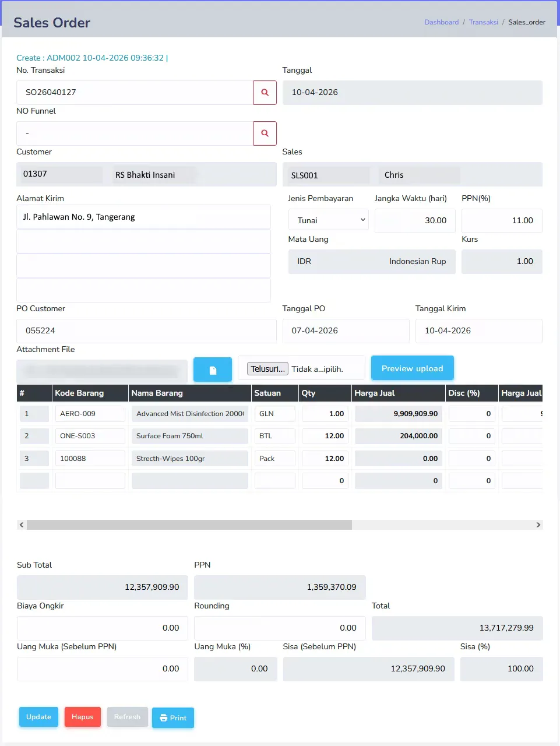Image resolution: width=560 pixels, height=746 pixels.
Task: Click the search icon beside No. Transaksi
Action: pyautogui.click(x=265, y=93)
